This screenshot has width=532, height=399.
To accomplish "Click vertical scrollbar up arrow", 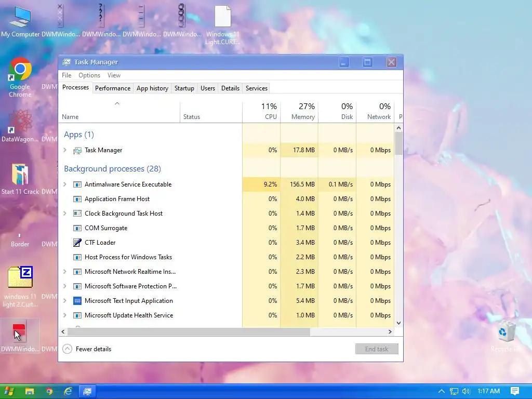I will pos(398,128).
